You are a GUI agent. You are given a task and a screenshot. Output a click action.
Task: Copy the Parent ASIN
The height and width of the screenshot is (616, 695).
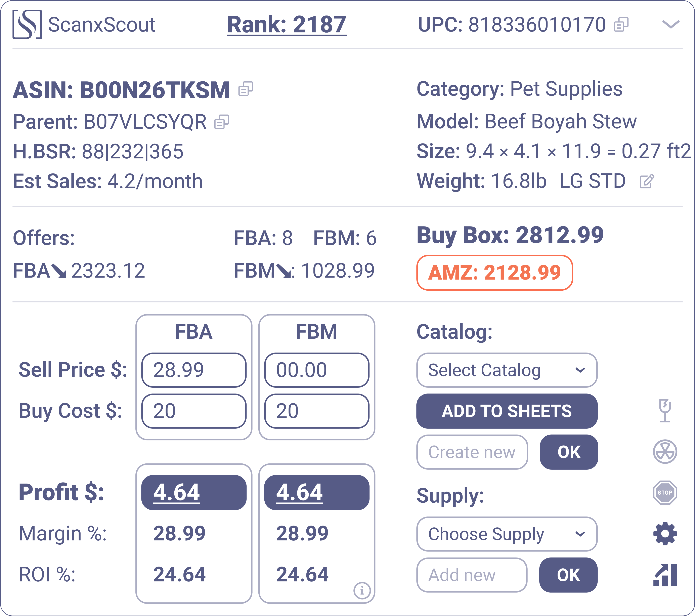pyautogui.click(x=222, y=122)
